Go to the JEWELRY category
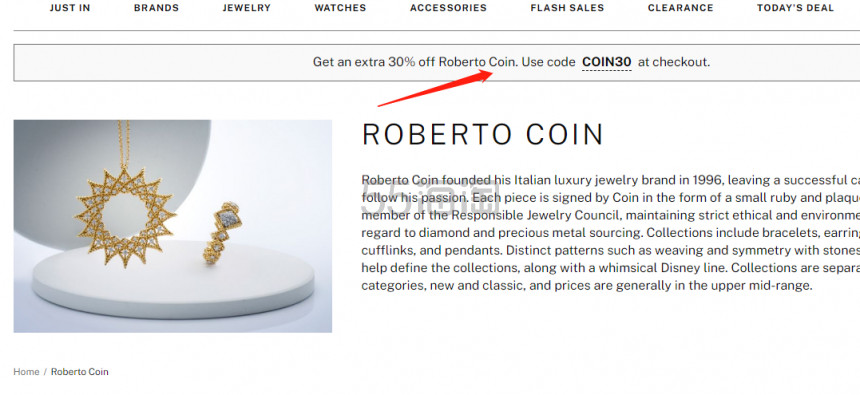The height and width of the screenshot is (395, 860). point(246,8)
